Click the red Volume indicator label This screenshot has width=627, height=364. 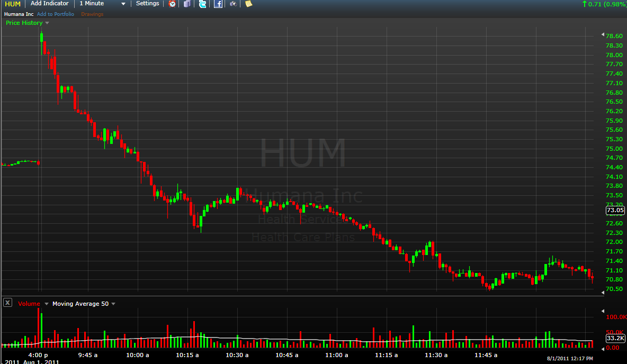[29, 304]
